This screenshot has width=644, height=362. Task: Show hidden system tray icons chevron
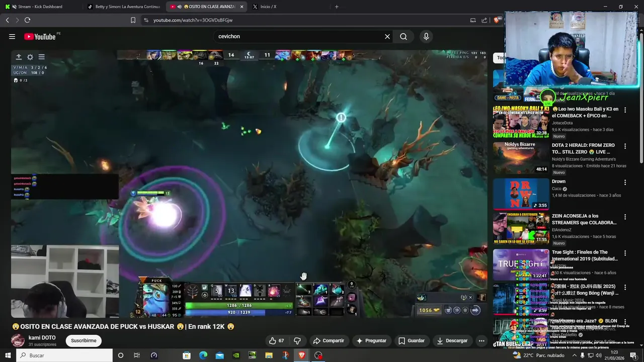click(x=575, y=355)
